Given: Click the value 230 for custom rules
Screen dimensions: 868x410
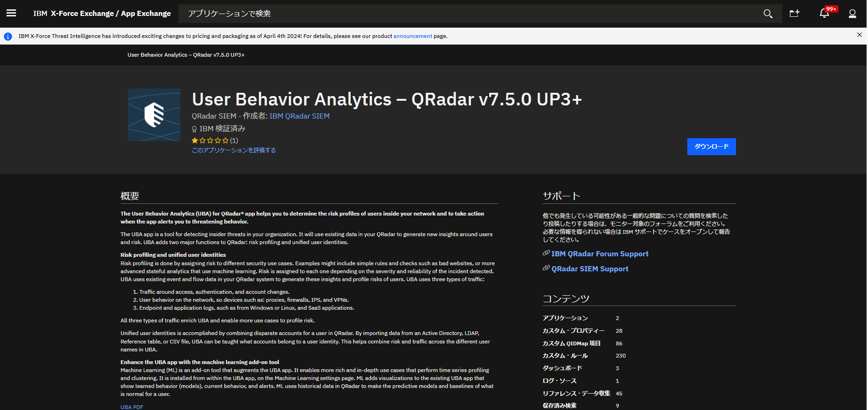Looking at the screenshot, I should click(621, 356).
